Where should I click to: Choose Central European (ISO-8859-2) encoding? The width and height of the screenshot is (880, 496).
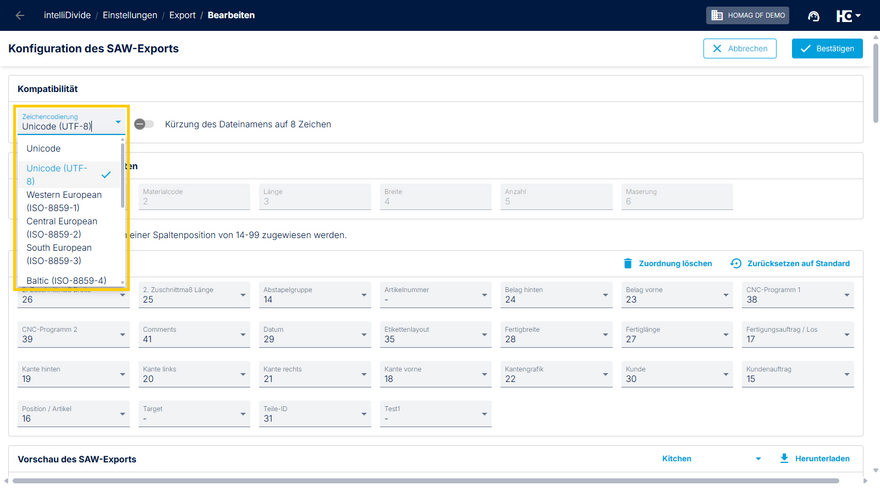coord(62,227)
